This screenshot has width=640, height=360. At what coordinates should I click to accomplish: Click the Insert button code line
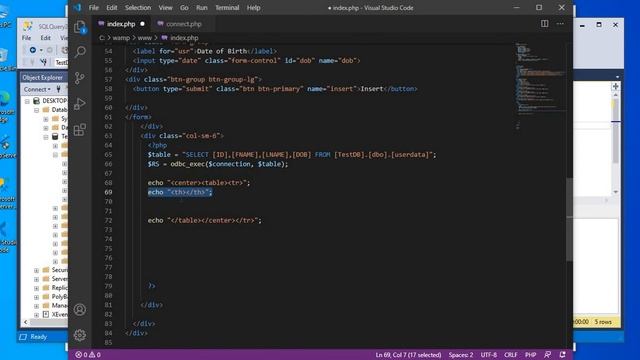(275, 89)
